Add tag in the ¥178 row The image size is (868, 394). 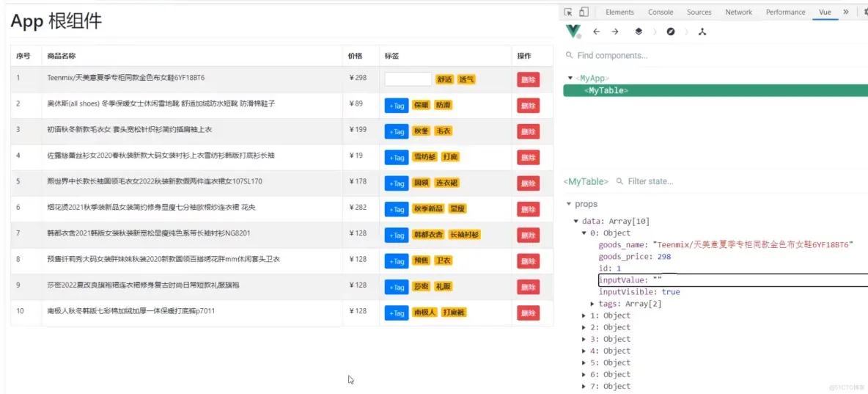pyautogui.click(x=397, y=183)
